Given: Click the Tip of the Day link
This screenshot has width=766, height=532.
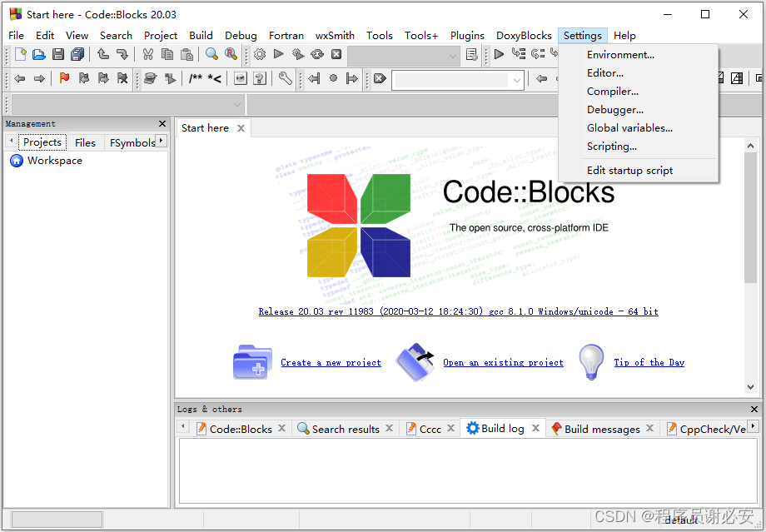Looking at the screenshot, I should pos(649,362).
